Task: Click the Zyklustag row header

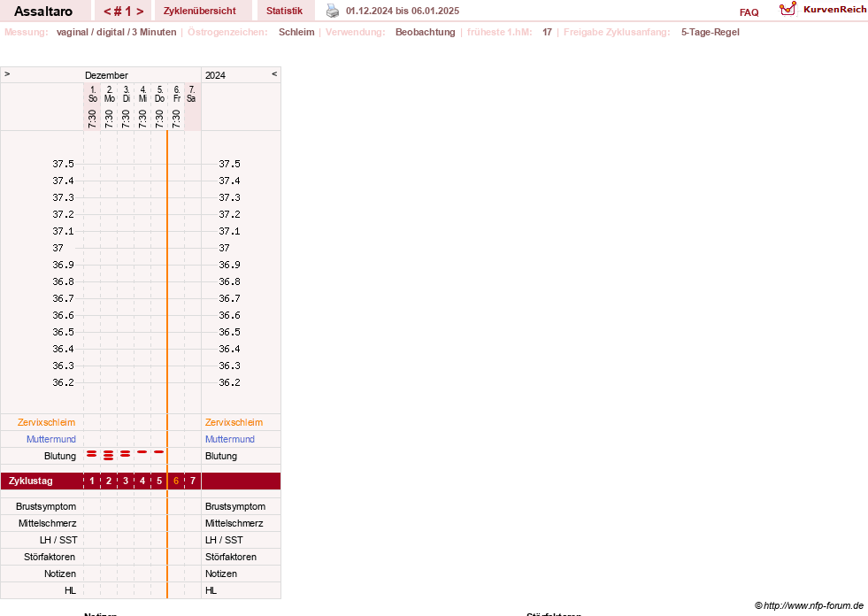Action: pos(30,481)
